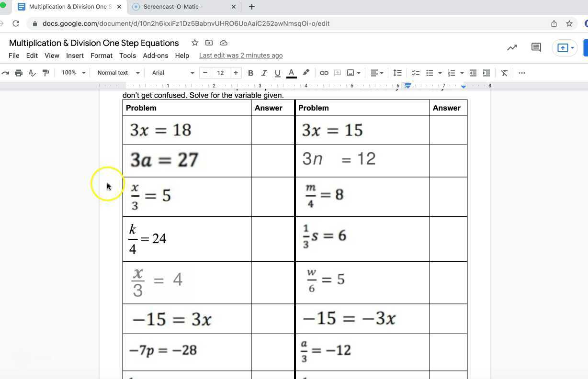Click the equation 3x = 18
588x379 pixels.
click(160, 130)
